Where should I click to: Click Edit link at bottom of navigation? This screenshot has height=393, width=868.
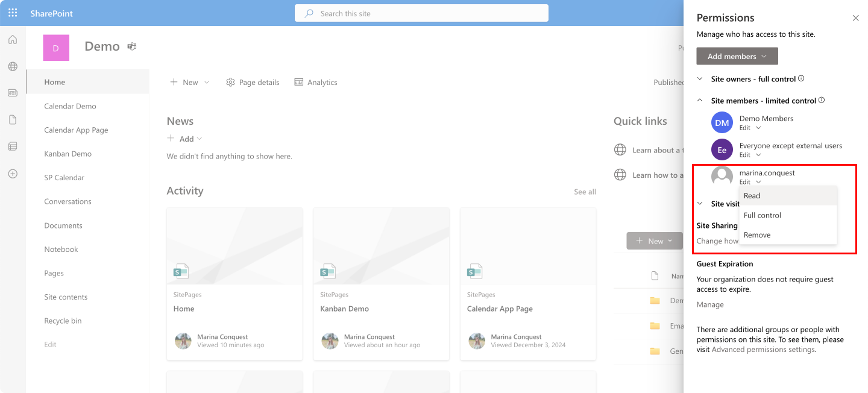[x=51, y=344]
